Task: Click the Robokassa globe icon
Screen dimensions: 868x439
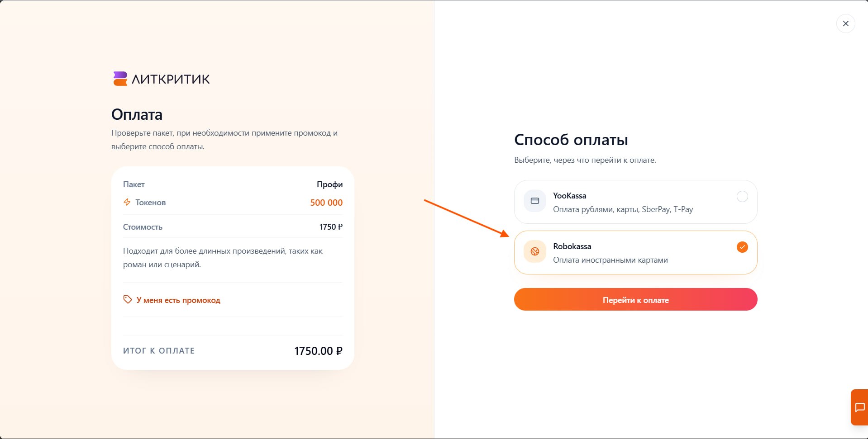Action: 534,251
